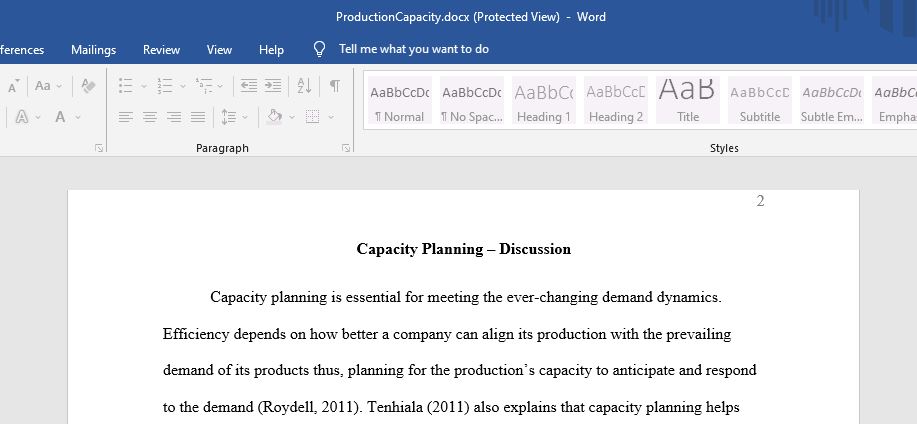Click the citation (Roydell, 2011)

click(308, 407)
